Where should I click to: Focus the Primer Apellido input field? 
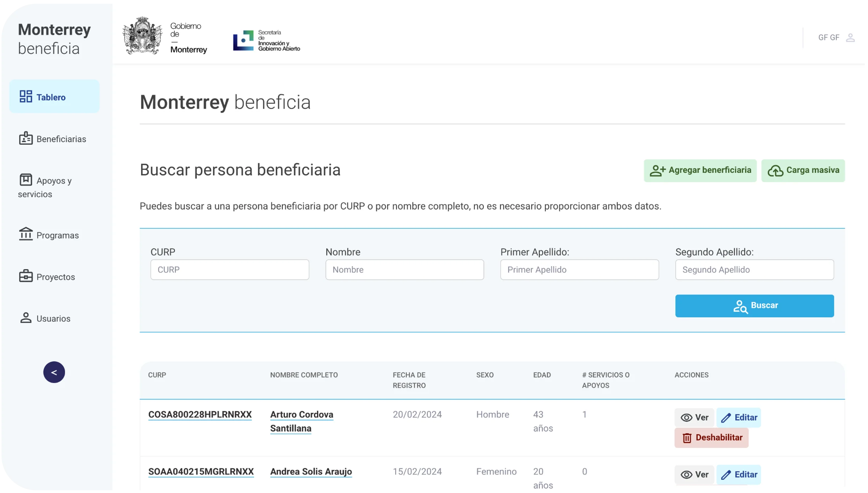point(580,270)
